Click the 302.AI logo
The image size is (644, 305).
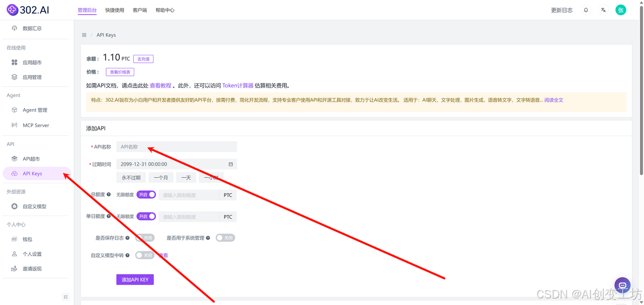coord(28,10)
